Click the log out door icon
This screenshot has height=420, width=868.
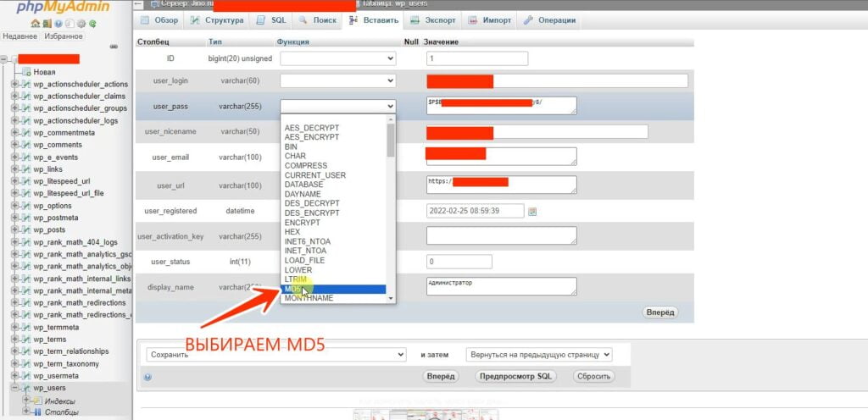(x=47, y=24)
